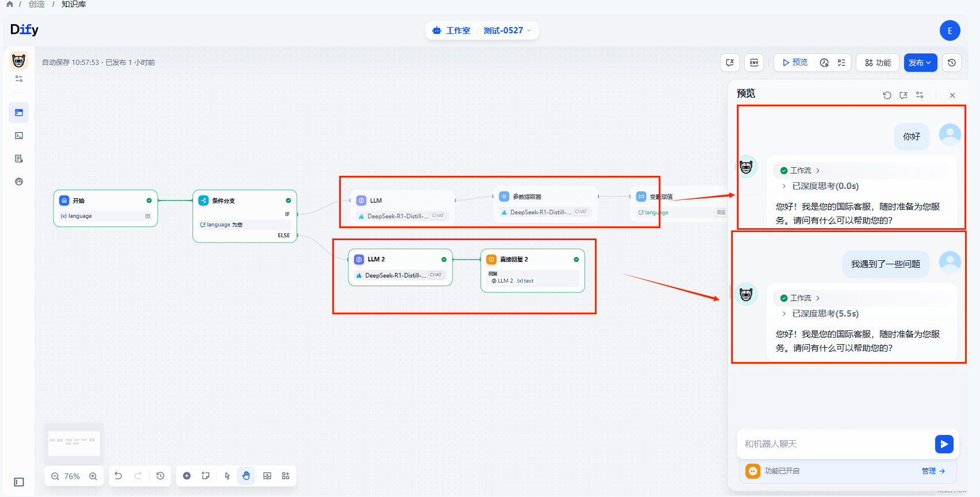Click the zoom in magnifier icon
Screen dimensions: 980x497
(x=93, y=476)
